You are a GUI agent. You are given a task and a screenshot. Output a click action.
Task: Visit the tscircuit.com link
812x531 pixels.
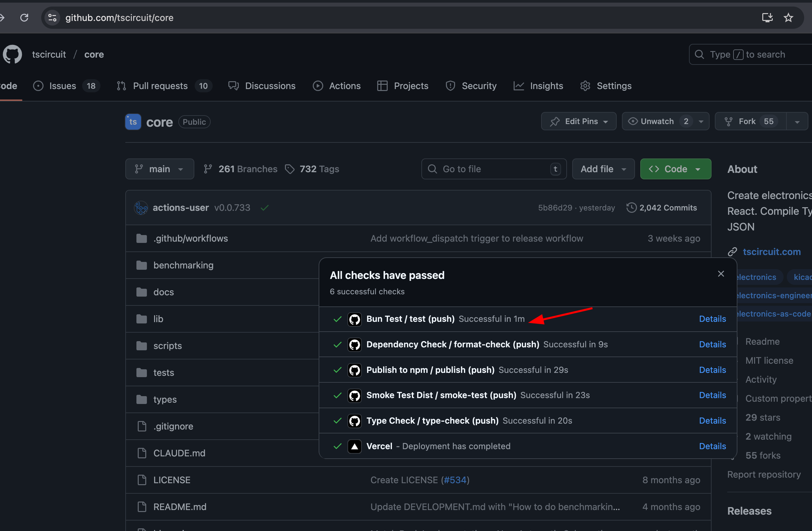[771, 252]
